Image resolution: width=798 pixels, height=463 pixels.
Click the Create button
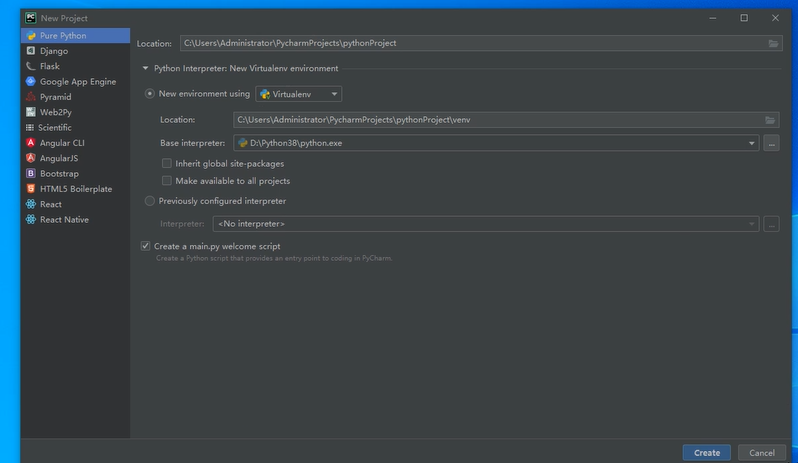[x=706, y=452]
